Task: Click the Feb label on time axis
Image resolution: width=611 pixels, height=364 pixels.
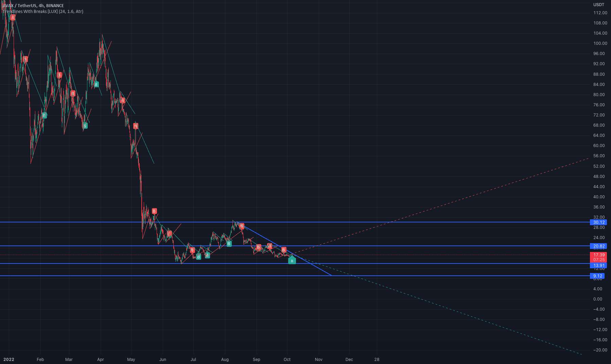Action: click(x=40, y=359)
